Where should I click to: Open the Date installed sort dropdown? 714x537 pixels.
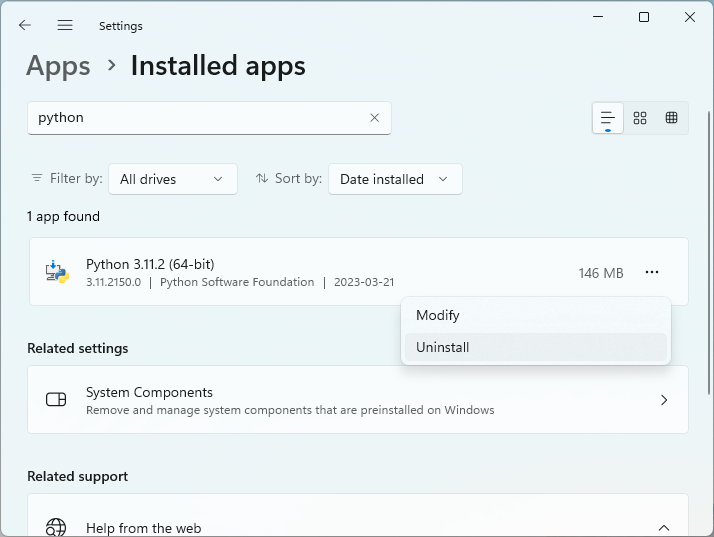(395, 179)
